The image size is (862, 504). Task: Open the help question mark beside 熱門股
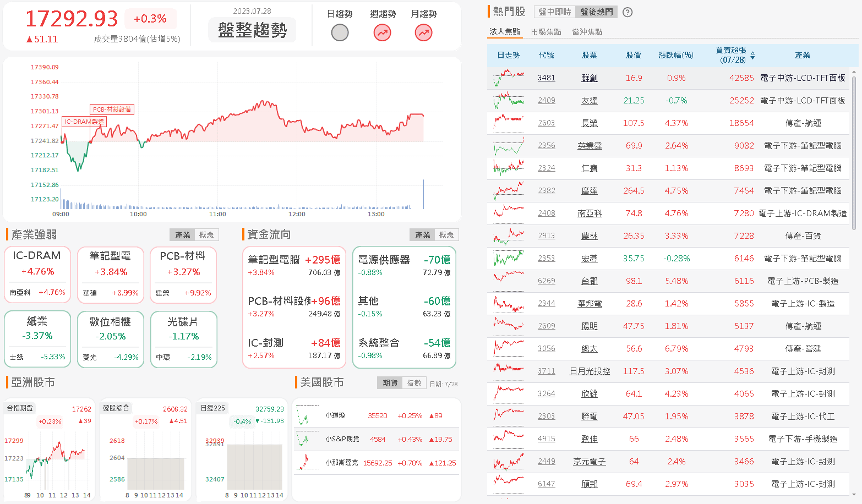coord(627,12)
